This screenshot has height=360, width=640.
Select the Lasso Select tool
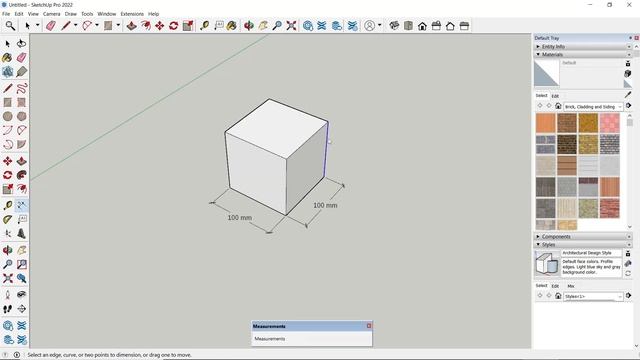point(22,43)
